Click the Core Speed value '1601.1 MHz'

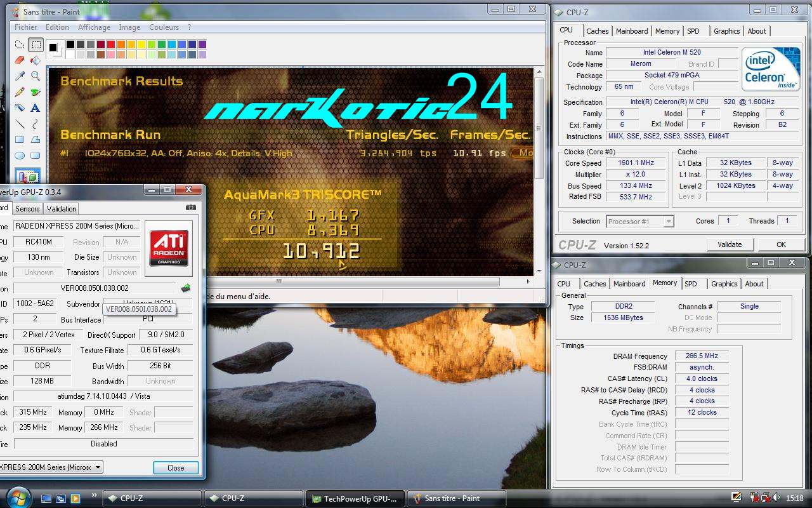[636, 163]
